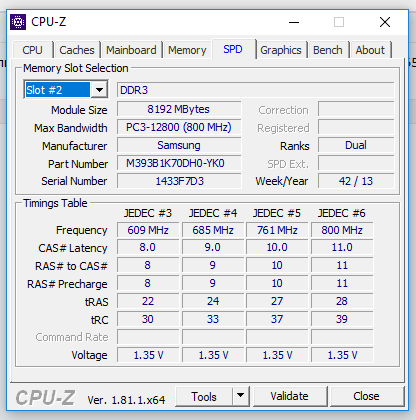Expand the Tools dropdown arrow
Image resolution: width=416 pixels, height=420 pixels.
(240, 396)
